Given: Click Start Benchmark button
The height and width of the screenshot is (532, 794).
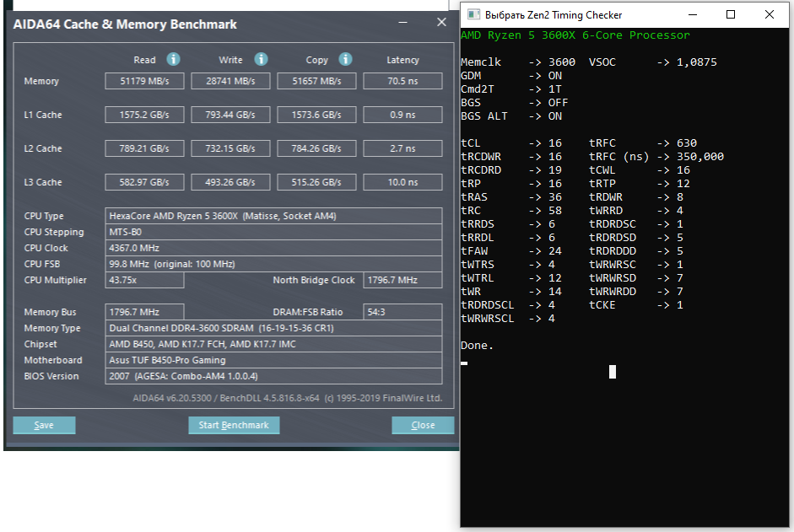Looking at the screenshot, I should coord(234,425).
